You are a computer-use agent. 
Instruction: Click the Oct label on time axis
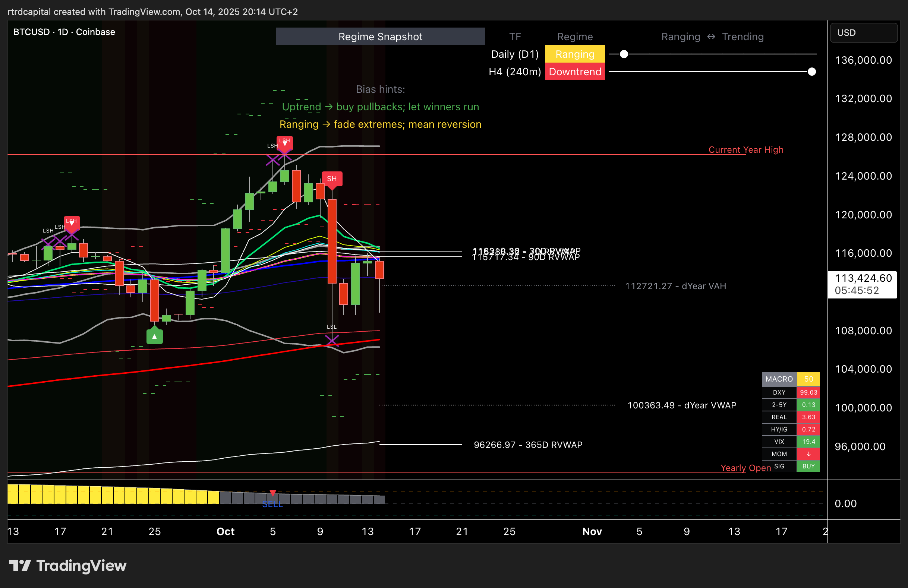[226, 531]
